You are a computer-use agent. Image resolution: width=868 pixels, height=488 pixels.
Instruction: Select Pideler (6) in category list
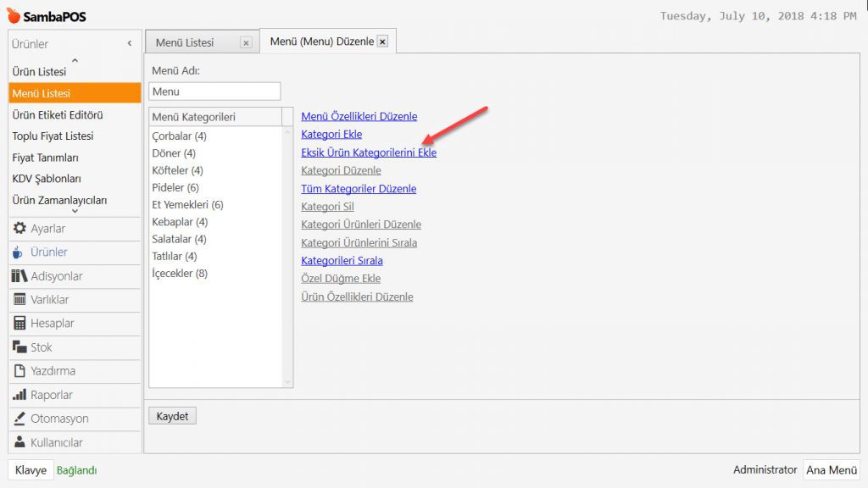click(x=175, y=187)
